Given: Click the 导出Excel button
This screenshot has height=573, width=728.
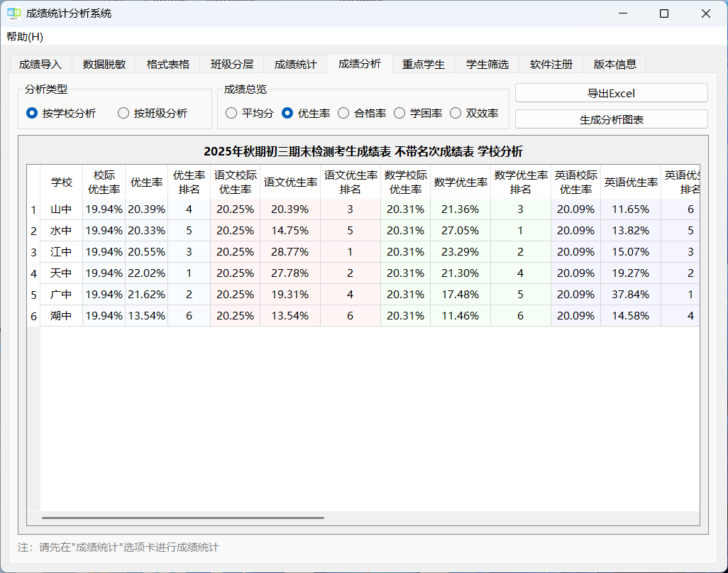Looking at the screenshot, I should [x=611, y=92].
